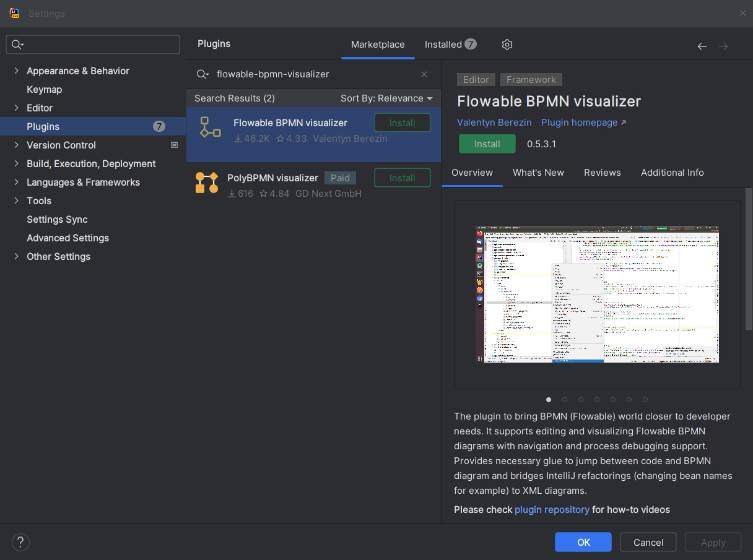Select the seventh screenshot carousel dot
The width and height of the screenshot is (753, 560).
click(645, 400)
